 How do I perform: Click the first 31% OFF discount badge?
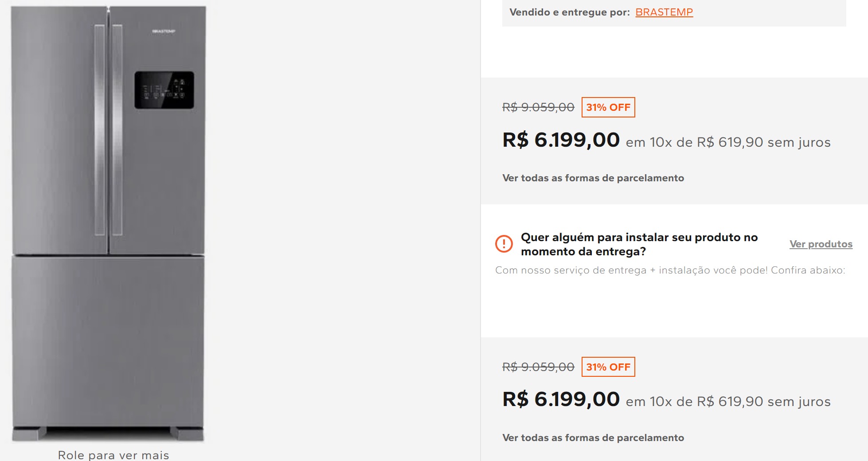click(608, 107)
